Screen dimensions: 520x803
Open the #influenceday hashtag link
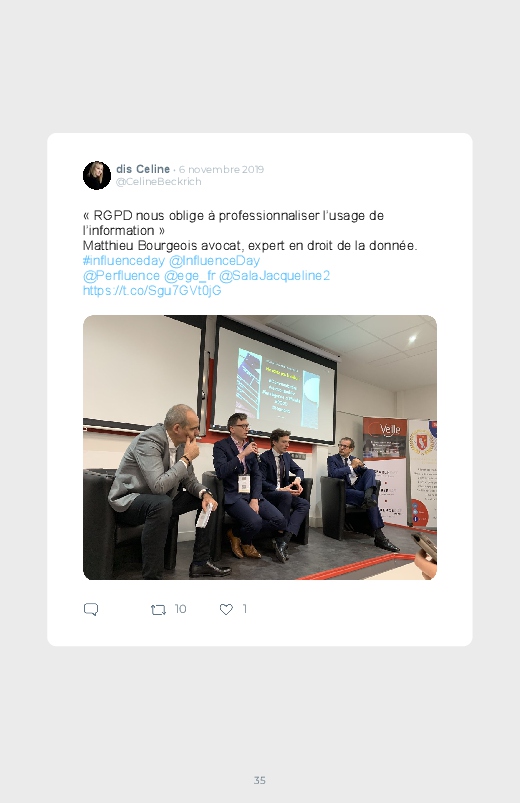[x=123, y=261]
